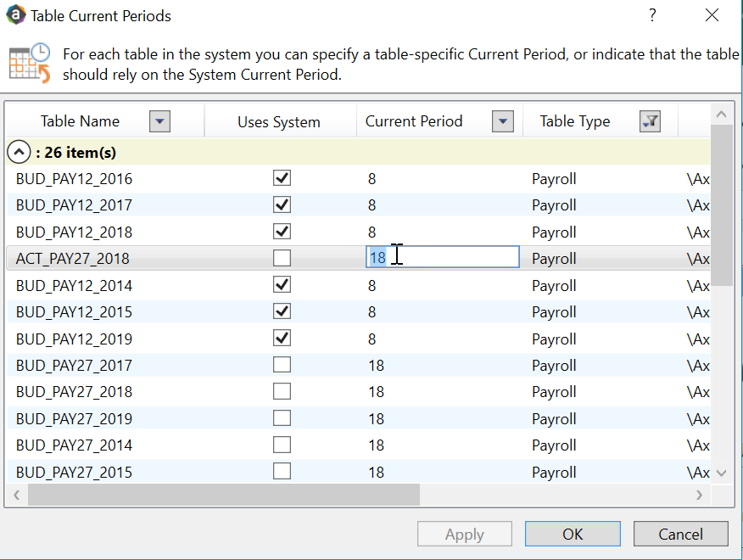Sort by the Uses System column header

pos(278,122)
